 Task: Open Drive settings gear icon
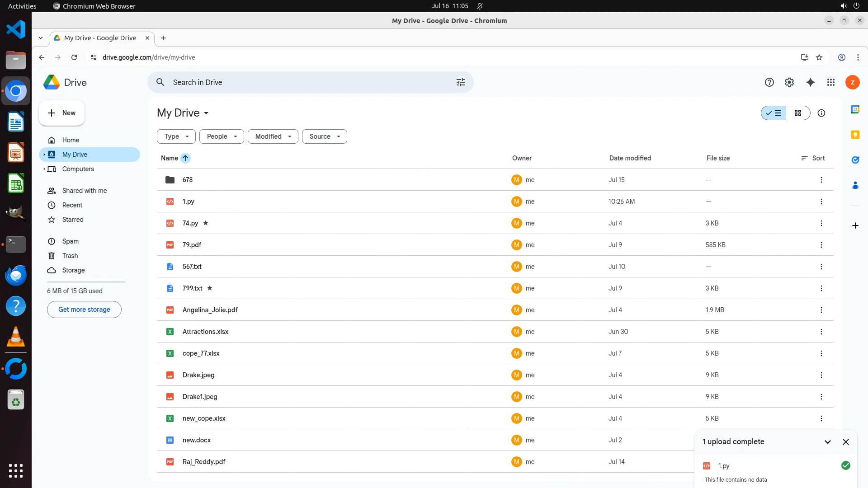point(789,82)
